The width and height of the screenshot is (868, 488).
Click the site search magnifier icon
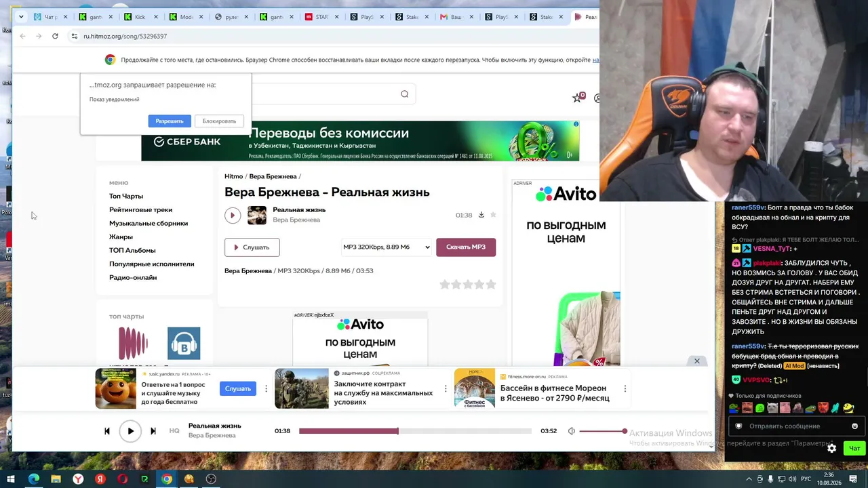pos(404,94)
